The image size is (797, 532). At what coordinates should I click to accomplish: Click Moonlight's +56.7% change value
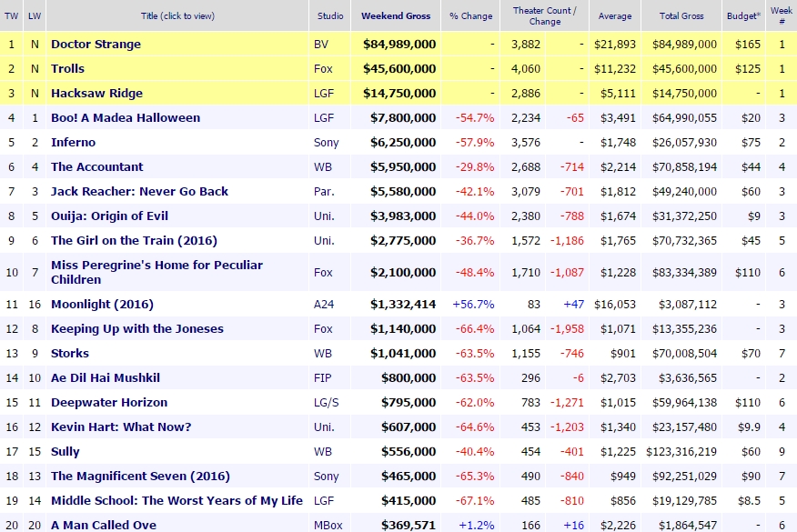(x=473, y=305)
